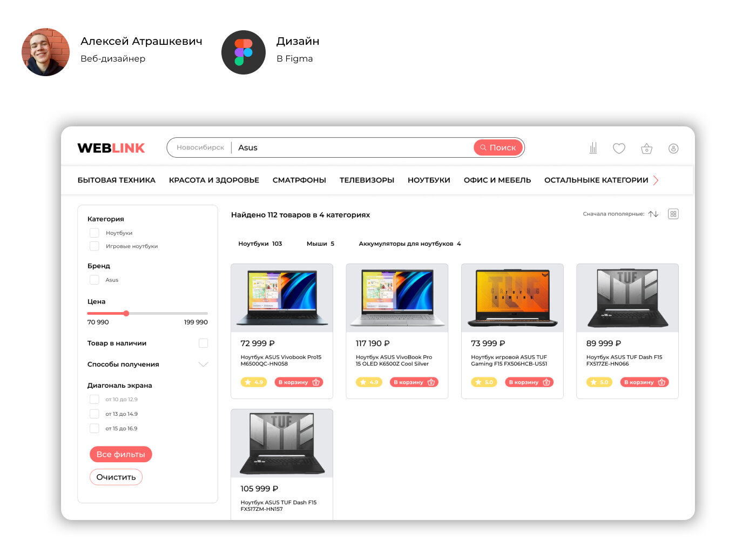Open the user account profile icon

673,148
